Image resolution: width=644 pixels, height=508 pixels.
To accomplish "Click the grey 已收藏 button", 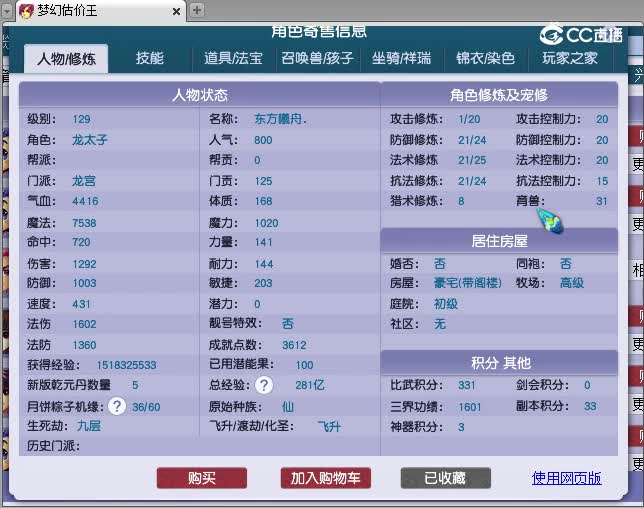I will coord(446,478).
